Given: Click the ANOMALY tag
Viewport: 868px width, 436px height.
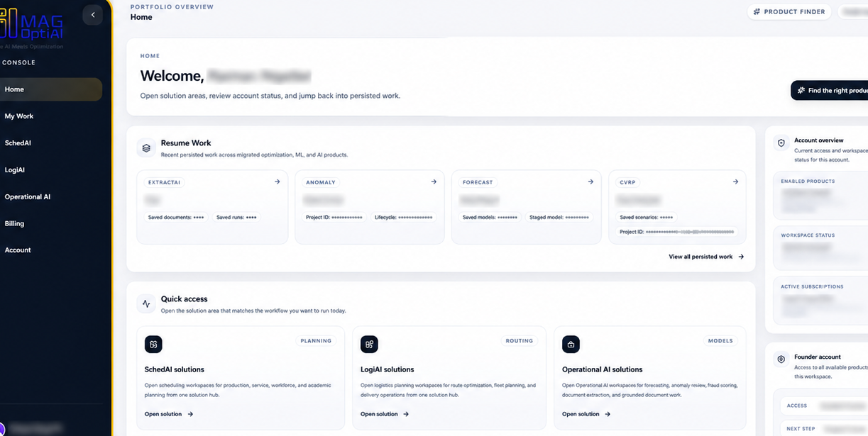Looking at the screenshot, I should pos(321,182).
